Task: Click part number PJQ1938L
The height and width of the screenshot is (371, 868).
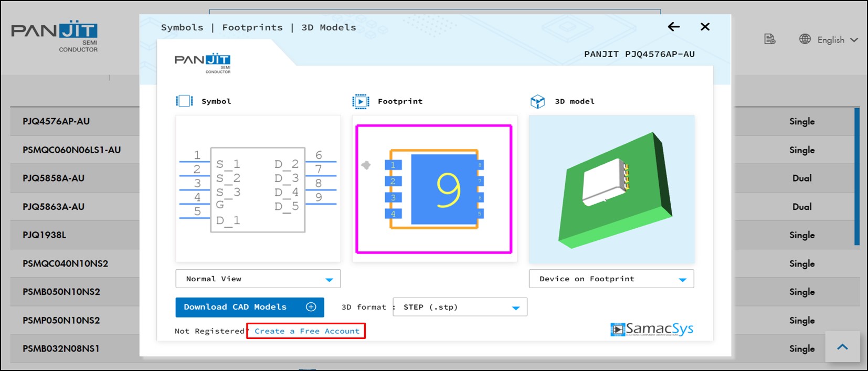Action: pyautogui.click(x=44, y=235)
